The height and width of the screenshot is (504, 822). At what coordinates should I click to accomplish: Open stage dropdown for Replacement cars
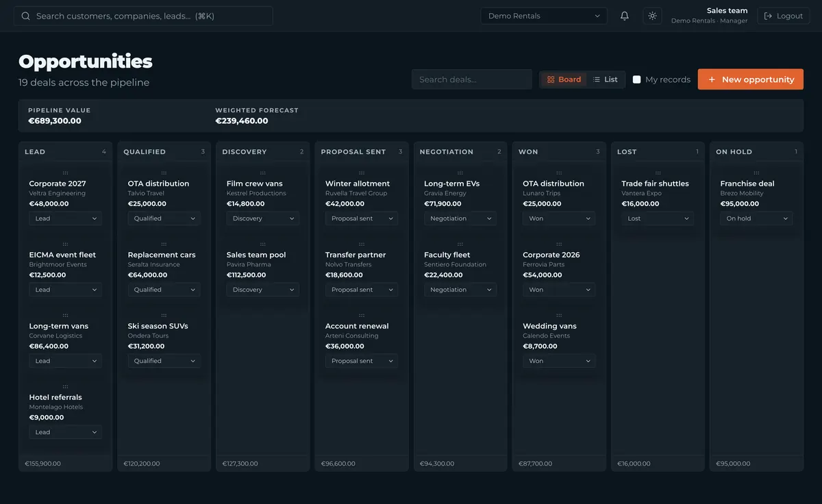coord(164,290)
